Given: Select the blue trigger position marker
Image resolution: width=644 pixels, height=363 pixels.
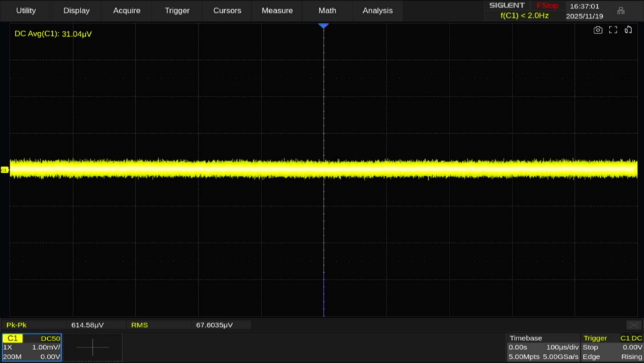Looking at the screenshot, I should pos(323,25).
